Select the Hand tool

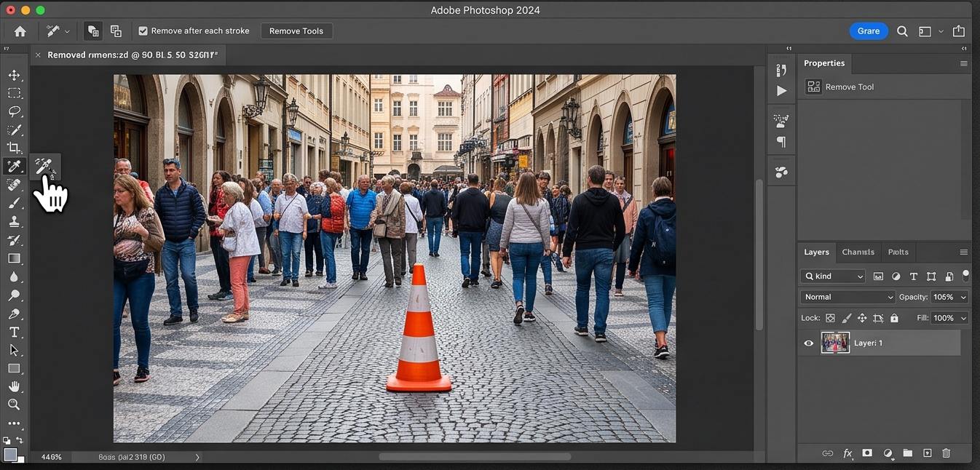[14, 386]
